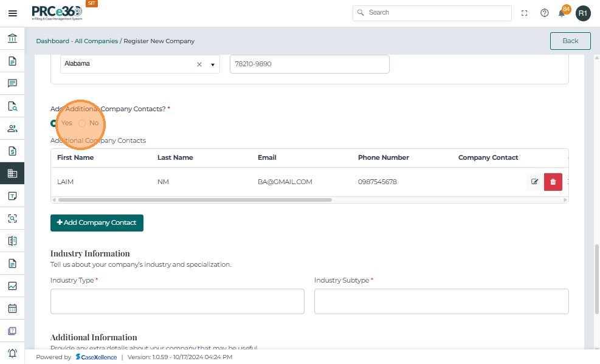Go to Dashboard - All Companies breadcrumb
The height and width of the screenshot is (364, 600).
click(77, 41)
